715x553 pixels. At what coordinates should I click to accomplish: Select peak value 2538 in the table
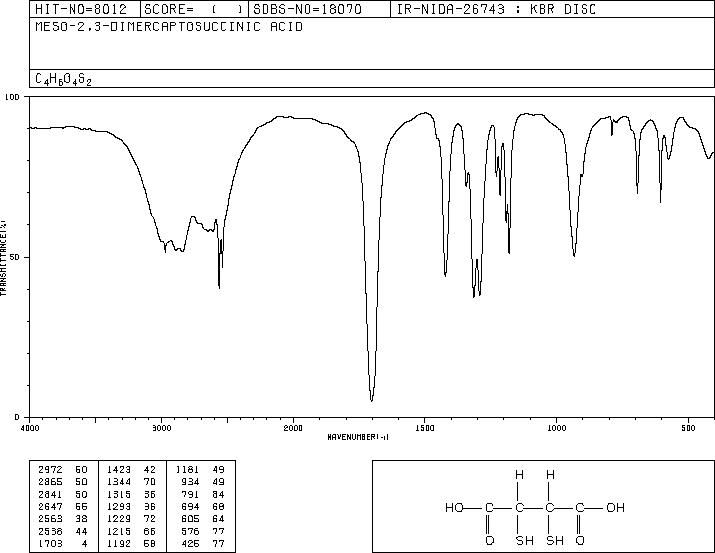[50, 531]
